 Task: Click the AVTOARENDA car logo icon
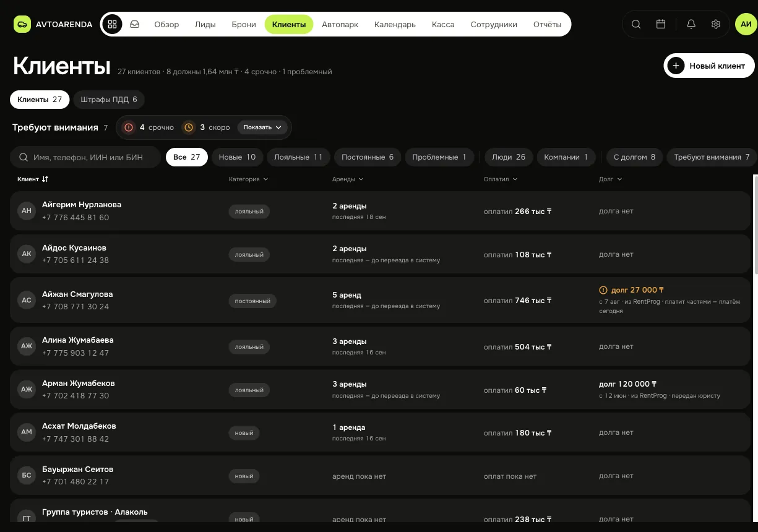click(22, 24)
